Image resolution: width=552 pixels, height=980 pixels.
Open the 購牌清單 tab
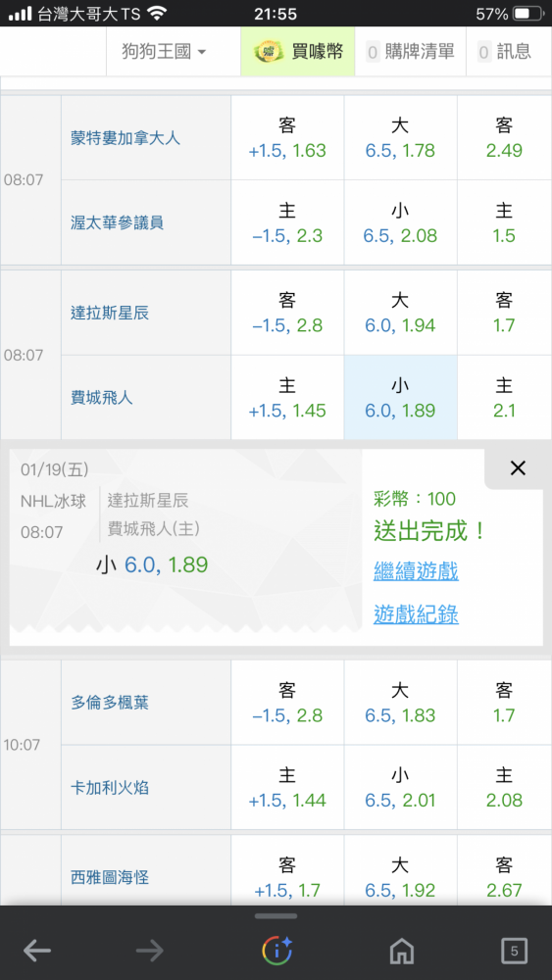[x=410, y=51]
